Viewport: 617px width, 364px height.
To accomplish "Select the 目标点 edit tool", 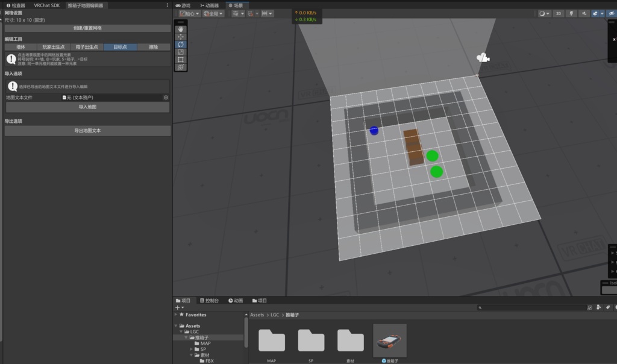I will coord(120,47).
